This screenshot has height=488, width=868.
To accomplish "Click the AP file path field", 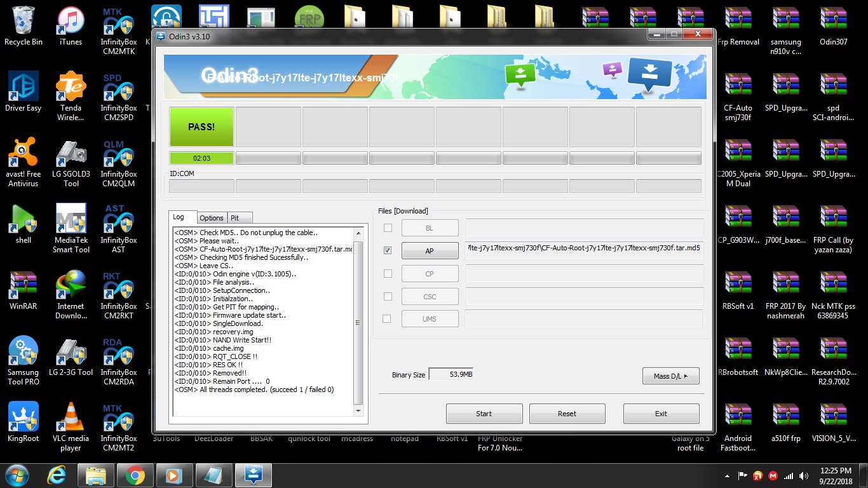I will pyautogui.click(x=585, y=250).
